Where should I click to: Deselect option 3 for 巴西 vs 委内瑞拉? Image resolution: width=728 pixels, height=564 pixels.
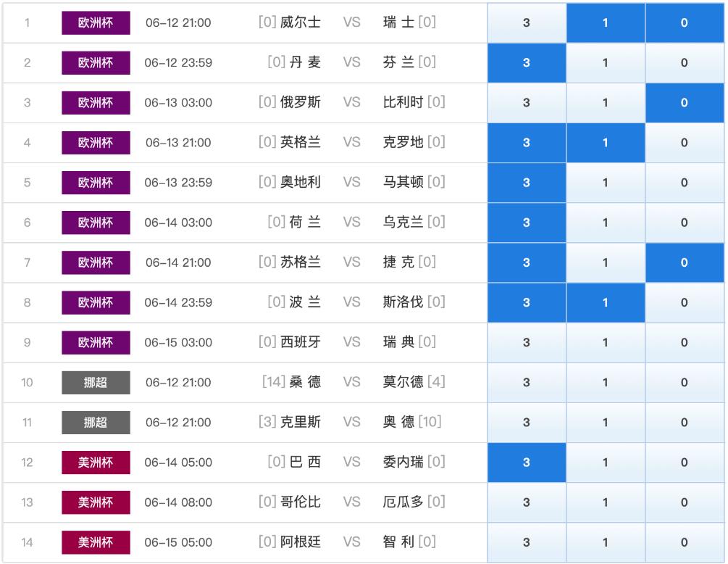pos(526,462)
